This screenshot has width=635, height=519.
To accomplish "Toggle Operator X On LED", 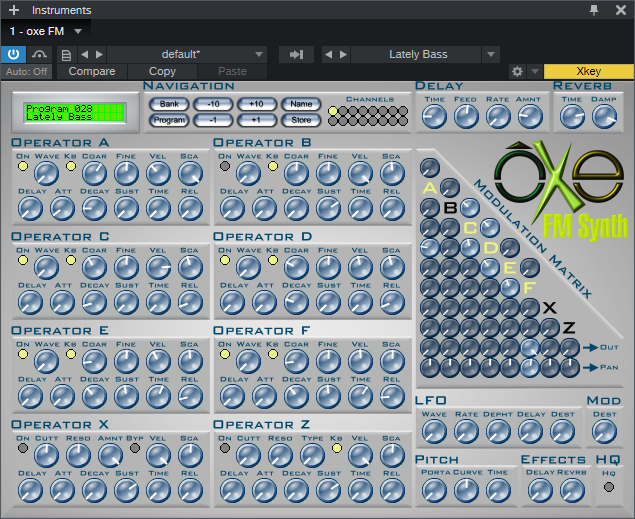I will point(22,448).
